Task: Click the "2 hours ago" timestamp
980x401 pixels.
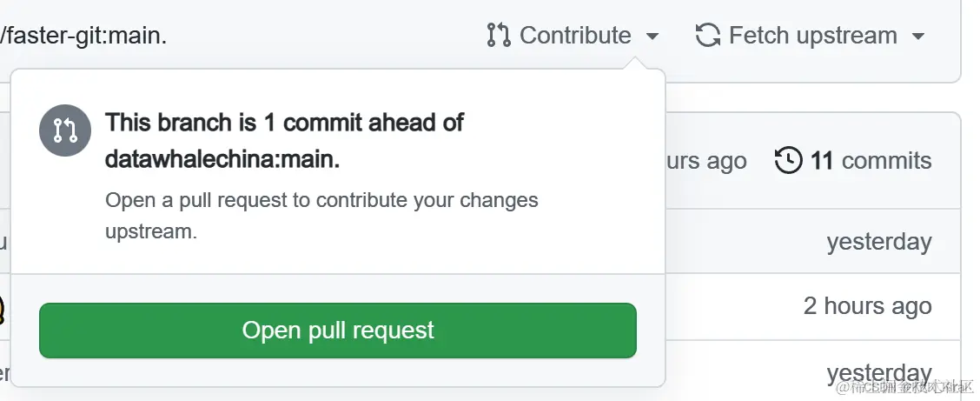Action: pos(867,306)
